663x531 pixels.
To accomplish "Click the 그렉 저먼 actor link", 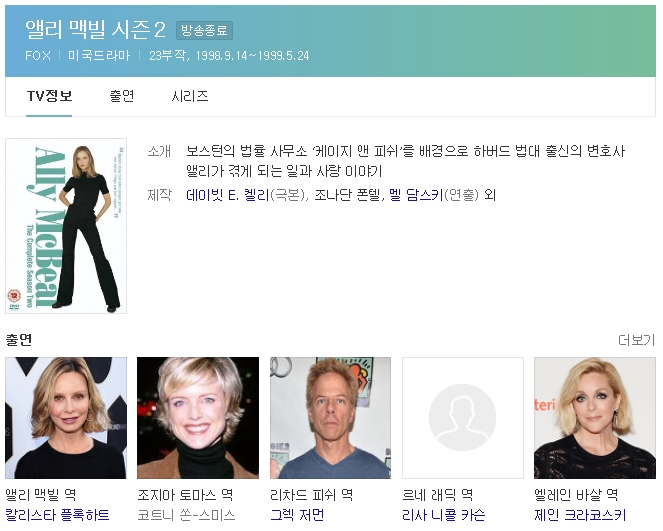I will pyautogui.click(x=297, y=515).
